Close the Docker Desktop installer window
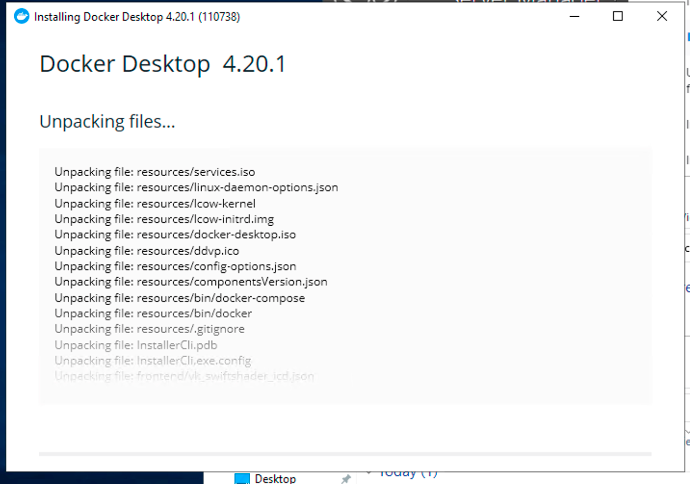This screenshot has height=484, width=690. (662, 17)
